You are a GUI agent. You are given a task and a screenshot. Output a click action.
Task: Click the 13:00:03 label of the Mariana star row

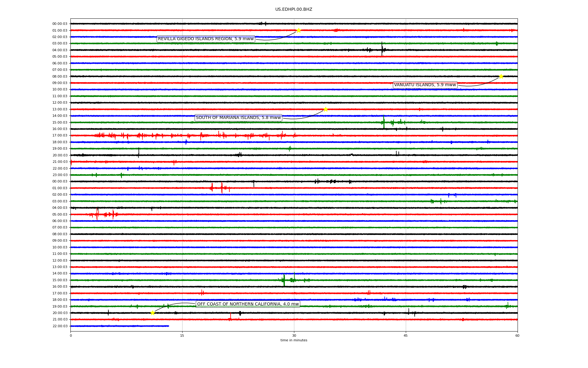(x=60, y=109)
